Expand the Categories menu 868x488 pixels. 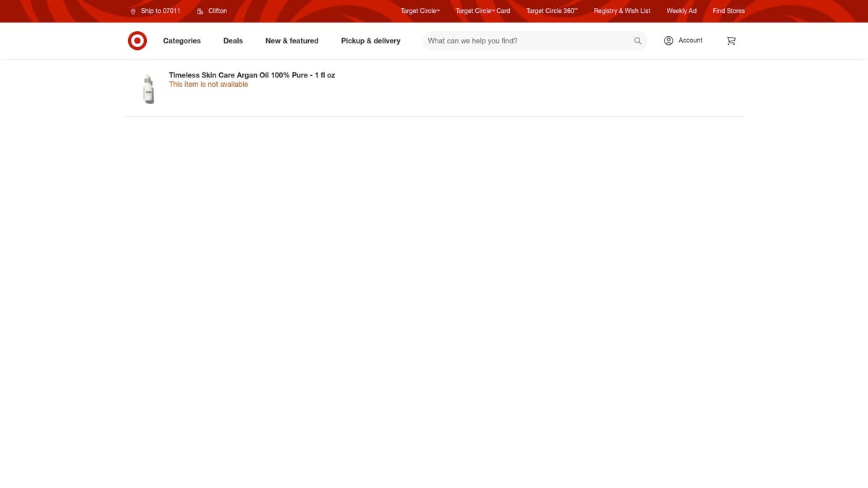tap(182, 41)
